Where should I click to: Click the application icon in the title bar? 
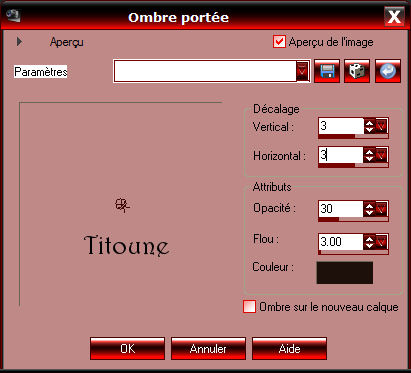coord(13,15)
